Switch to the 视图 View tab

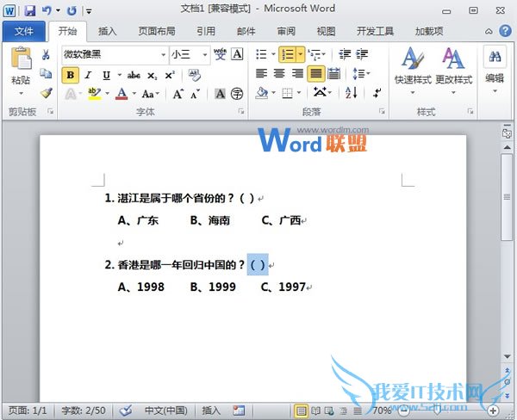coord(326,31)
